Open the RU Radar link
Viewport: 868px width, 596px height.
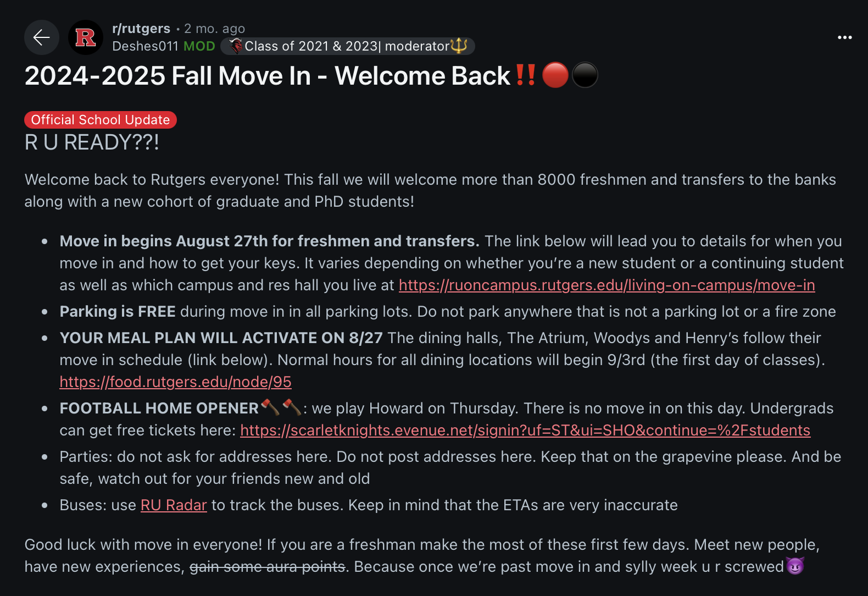(x=174, y=505)
